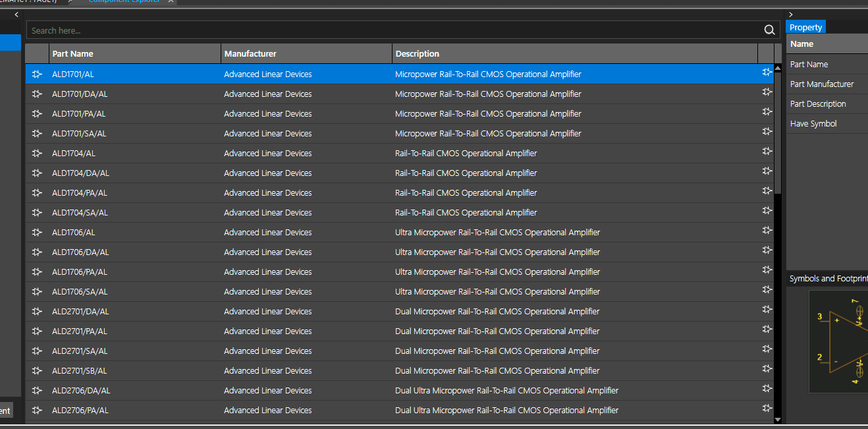This screenshot has width=868, height=429.
Task: Click place-part icon ending the ALD1704/SA/AL row
Action: tap(767, 211)
